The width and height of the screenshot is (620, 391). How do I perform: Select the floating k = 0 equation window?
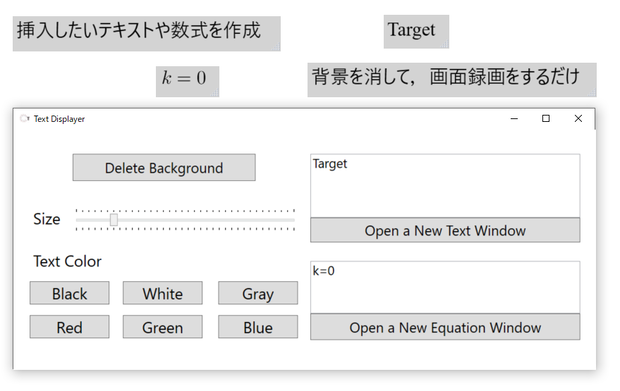pyautogui.click(x=187, y=81)
